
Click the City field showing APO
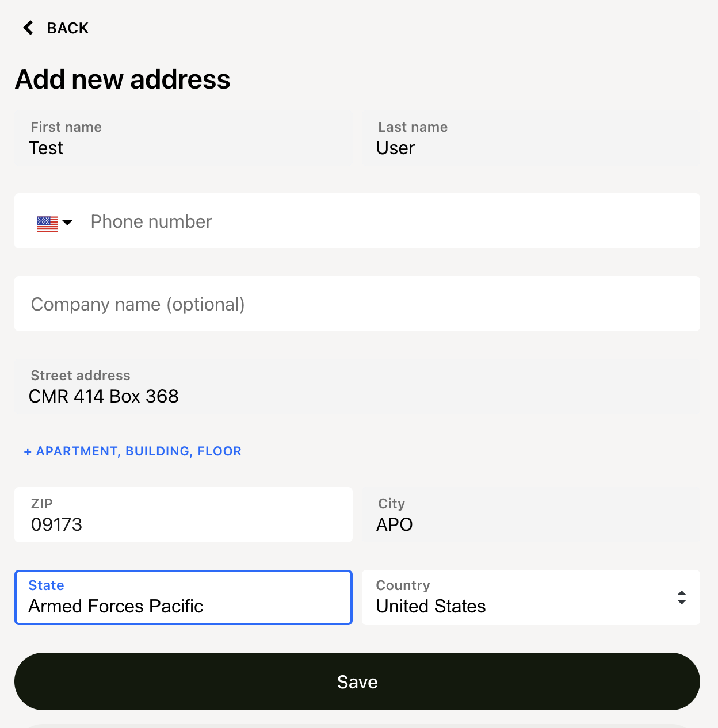click(531, 515)
